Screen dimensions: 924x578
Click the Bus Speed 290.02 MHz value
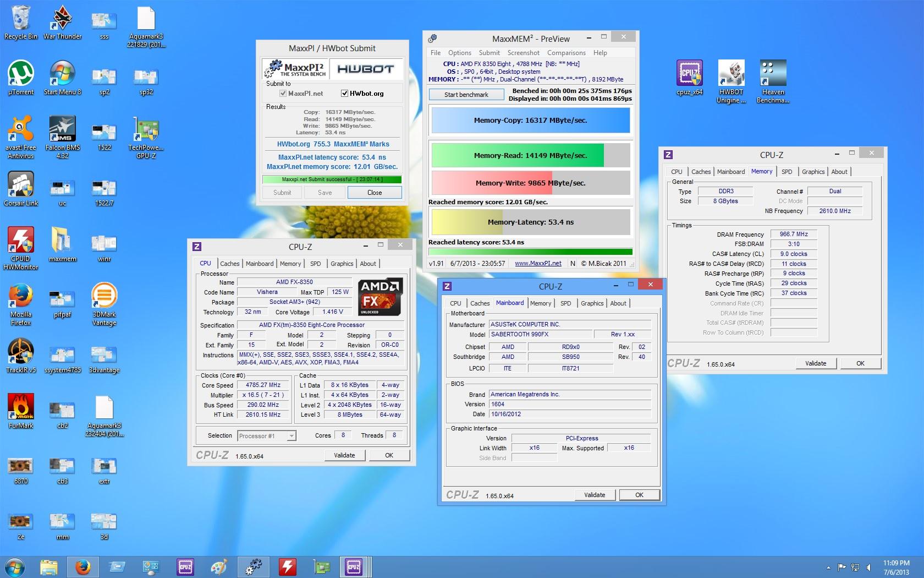[263, 405]
